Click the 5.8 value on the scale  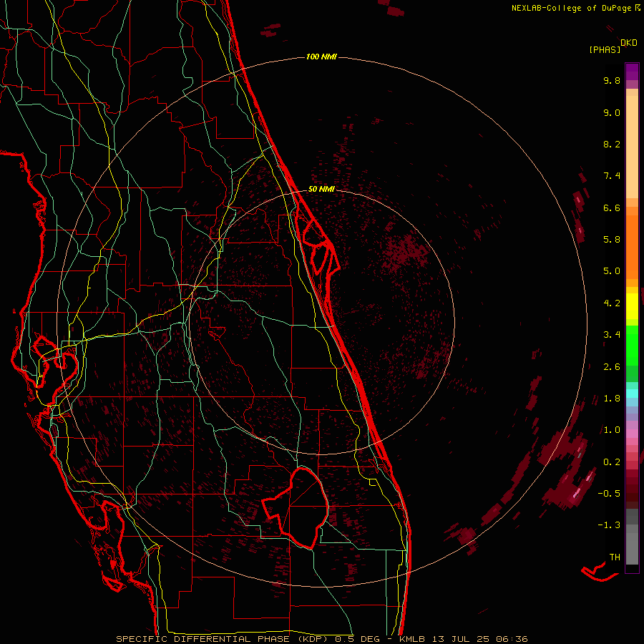(612, 240)
